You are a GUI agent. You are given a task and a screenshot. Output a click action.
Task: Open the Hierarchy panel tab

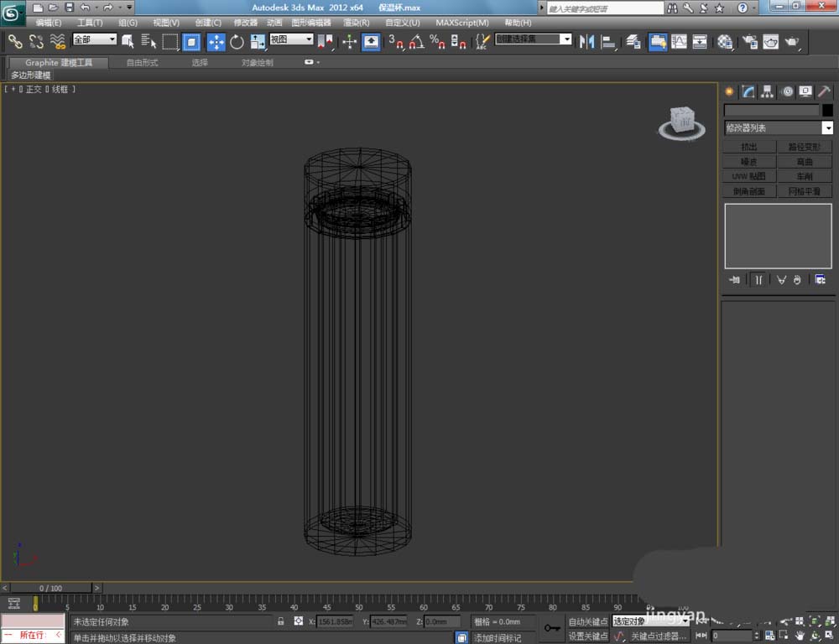click(x=767, y=91)
